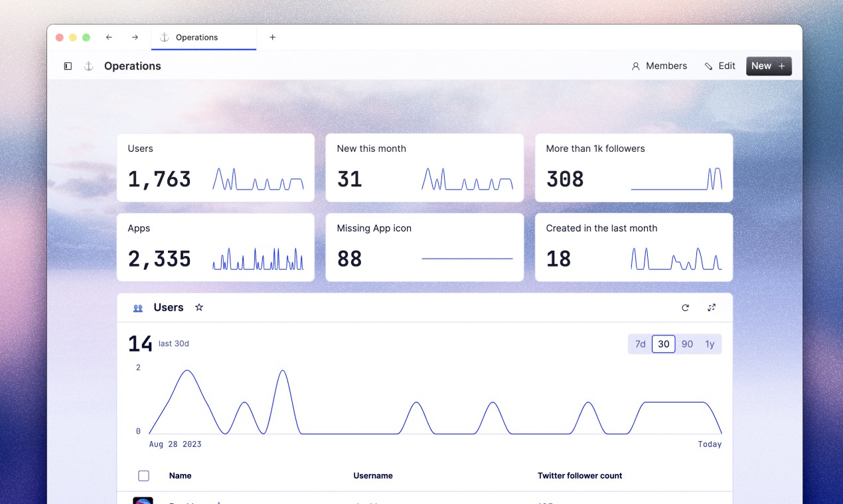The image size is (843, 504).
Task: Sort by Twitter follower count column
Action: [x=580, y=475]
